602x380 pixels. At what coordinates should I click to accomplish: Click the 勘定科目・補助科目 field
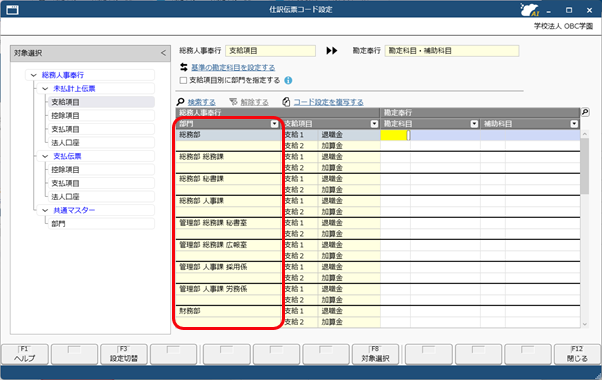coord(452,51)
